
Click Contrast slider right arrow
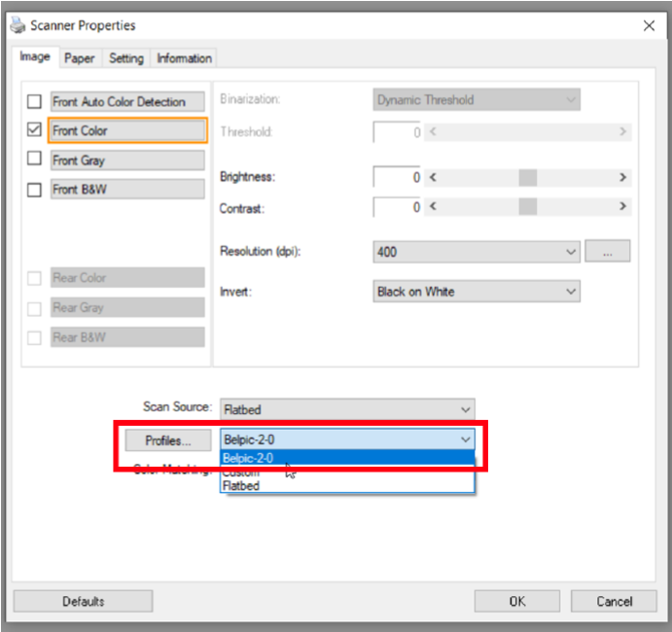[x=622, y=207]
